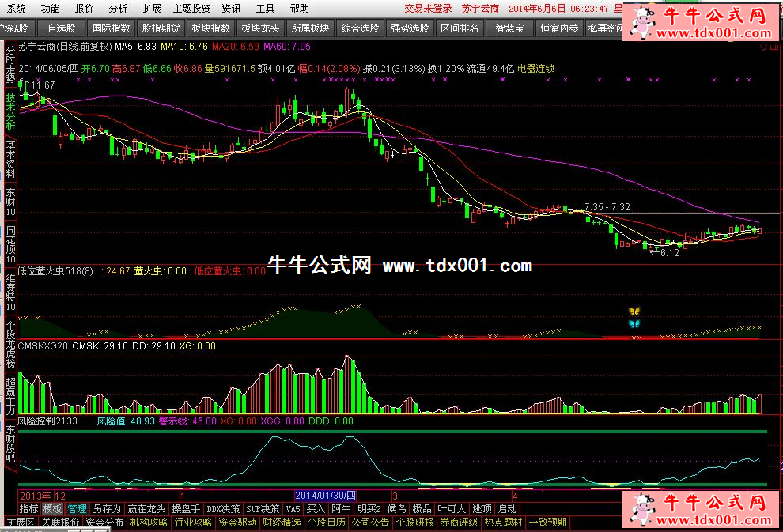Viewport: 783px width, 532px height.
Task: Click the 自选股 toolbar button
Action: coord(61,28)
